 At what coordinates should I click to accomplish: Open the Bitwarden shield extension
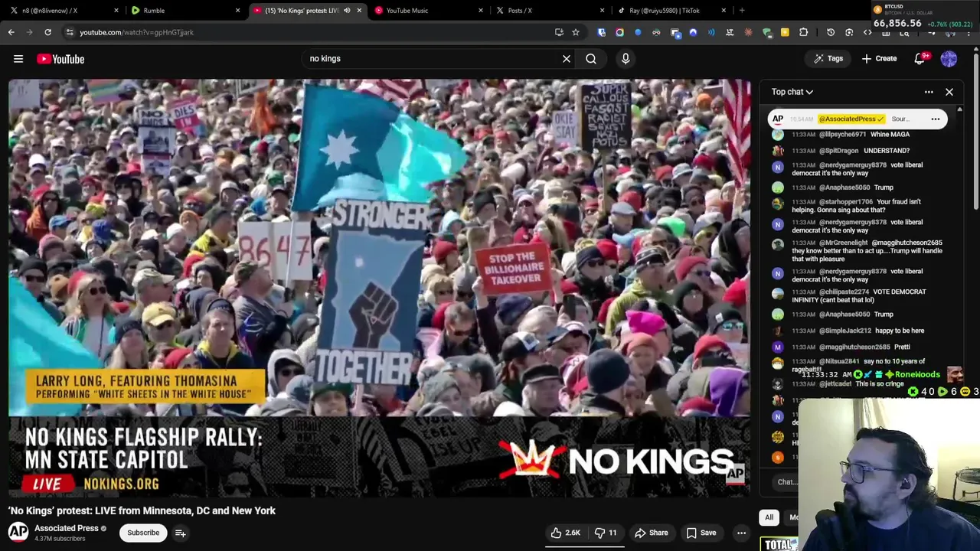pyautogui.click(x=601, y=32)
